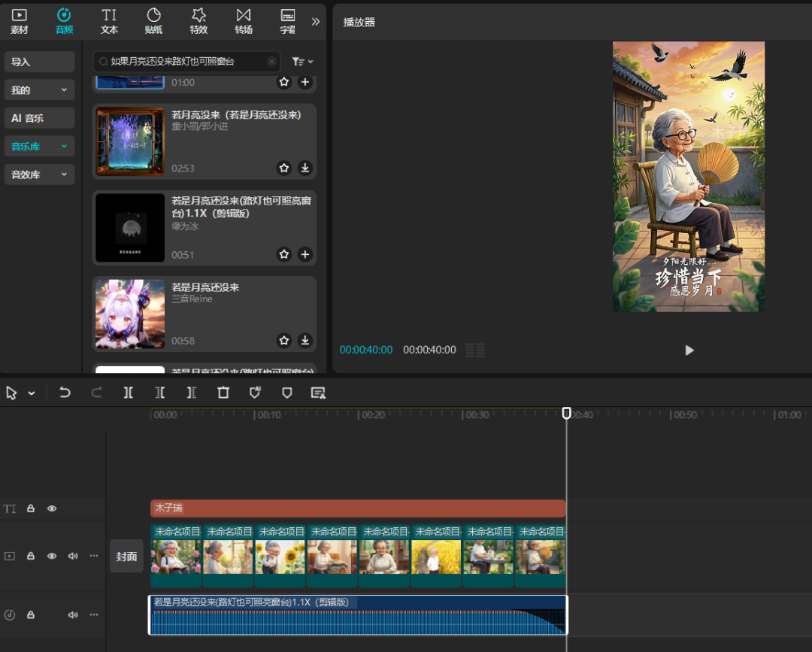Add the 缘为冰 track to timeline
This screenshot has width=812, height=652.
pyautogui.click(x=305, y=255)
